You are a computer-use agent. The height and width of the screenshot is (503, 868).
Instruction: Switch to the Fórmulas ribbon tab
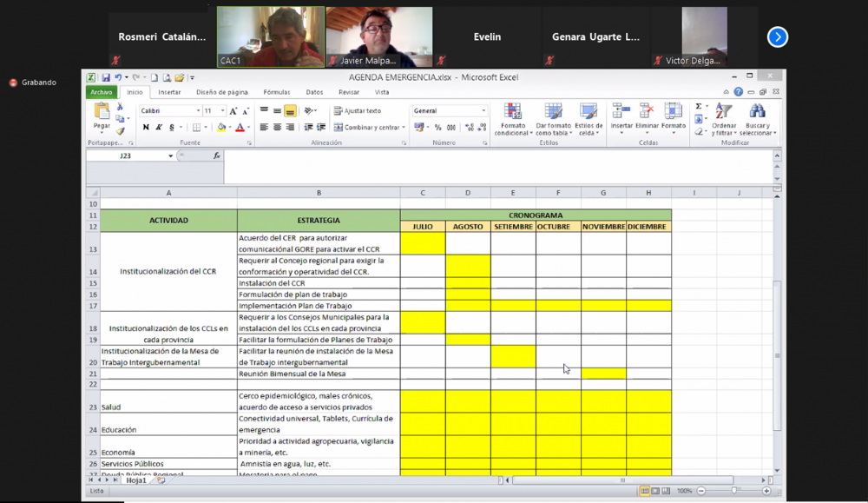[277, 92]
